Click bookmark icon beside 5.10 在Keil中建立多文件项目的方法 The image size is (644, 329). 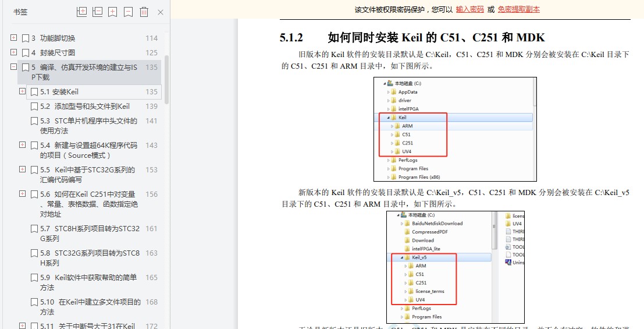(34, 302)
